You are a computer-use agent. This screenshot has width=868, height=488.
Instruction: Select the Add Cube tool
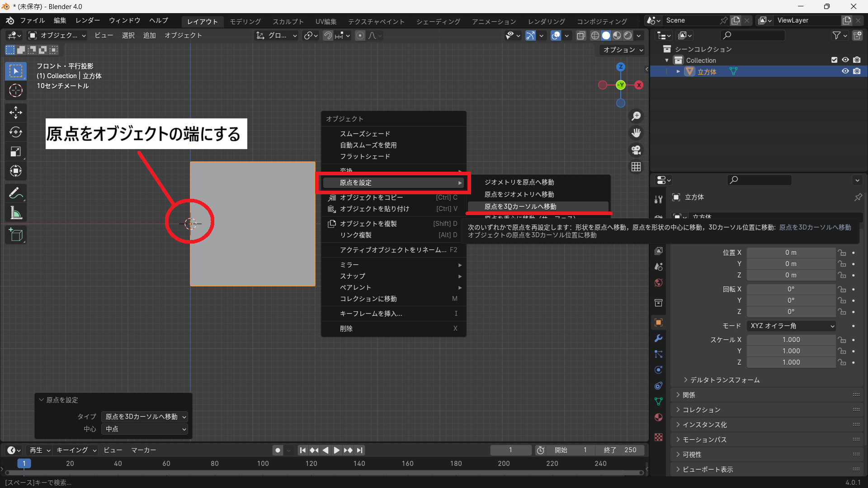coord(16,235)
